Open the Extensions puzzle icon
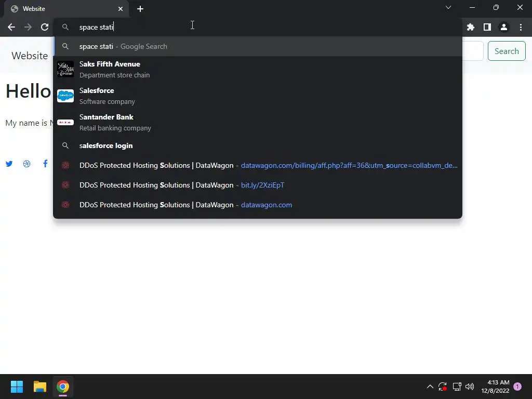This screenshot has width=532, height=399. pyautogui.click(x=471, y=27)
